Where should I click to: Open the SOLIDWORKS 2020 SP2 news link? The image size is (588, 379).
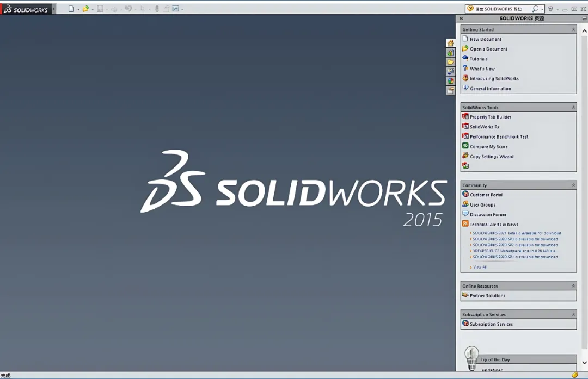pyautogui.click(x=515, y=245)
